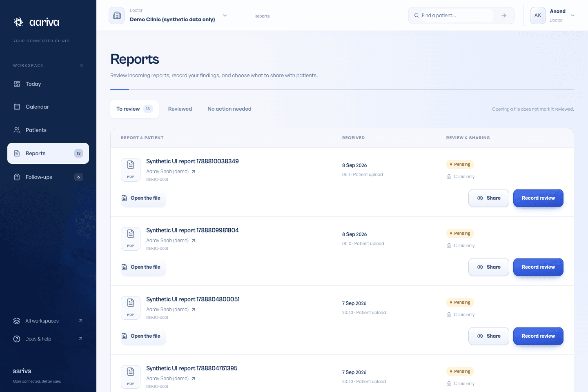The height and width of the screenshot is (392, 588).
Task: Open Today in the workspace sidebar
Action: pyautogui.click(x=48, y=84)
